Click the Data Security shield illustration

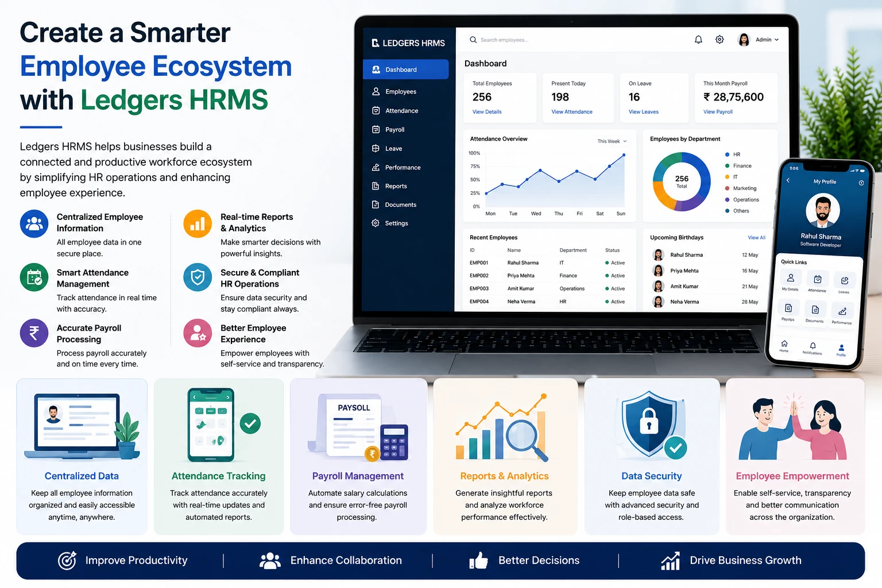coord(652,425)
